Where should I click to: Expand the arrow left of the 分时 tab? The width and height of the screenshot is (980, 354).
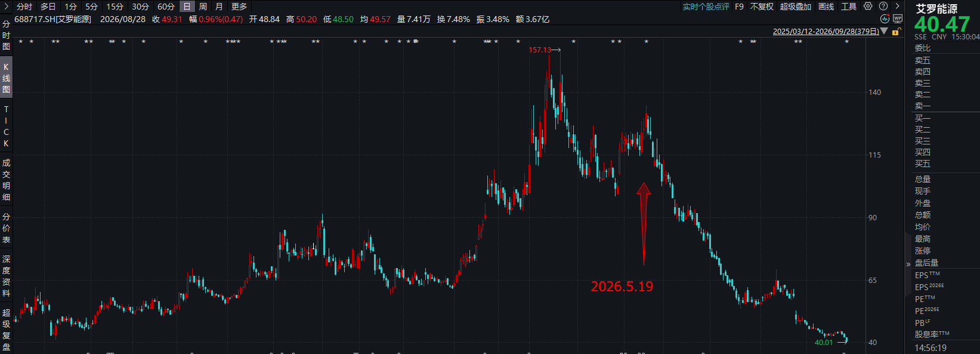pos(7,6)
